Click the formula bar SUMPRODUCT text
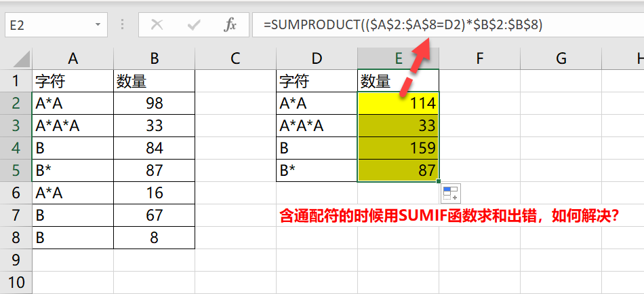 click(x=403, y=25)
